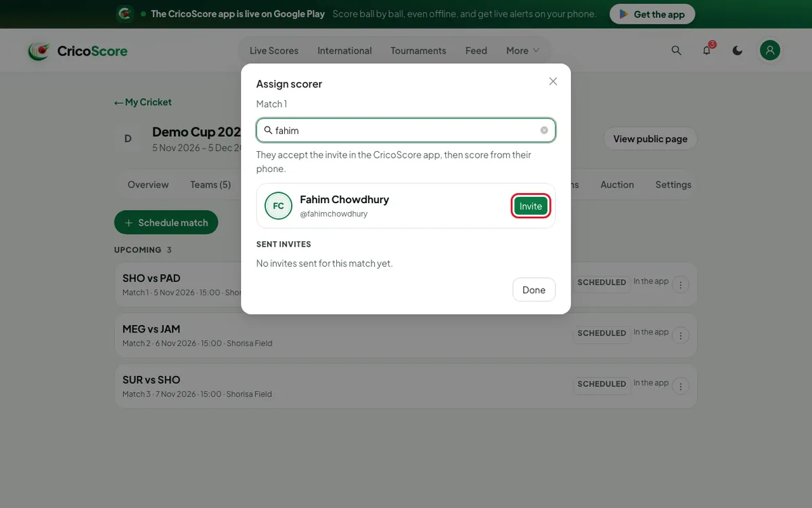
Task: Open options menu for SHO vs PAD
Action: pos(681,284)
